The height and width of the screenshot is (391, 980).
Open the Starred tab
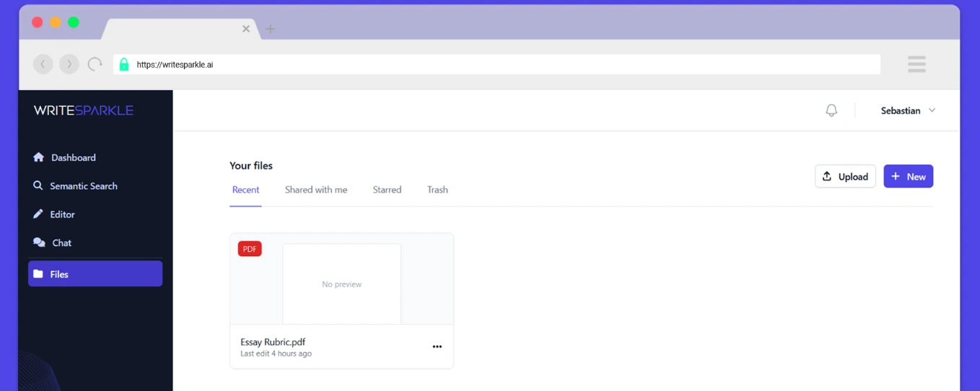pyautogui.click(x=387, y=190)
